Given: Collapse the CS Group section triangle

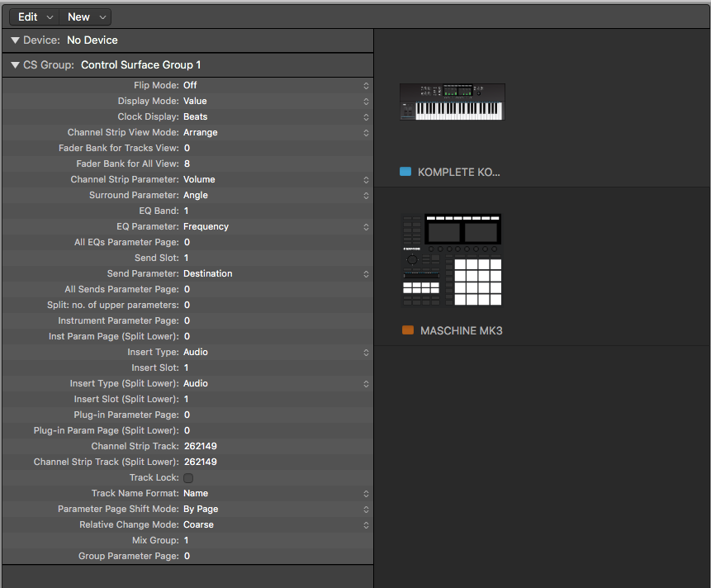Looking at the screenshot, I should (15, 65).
